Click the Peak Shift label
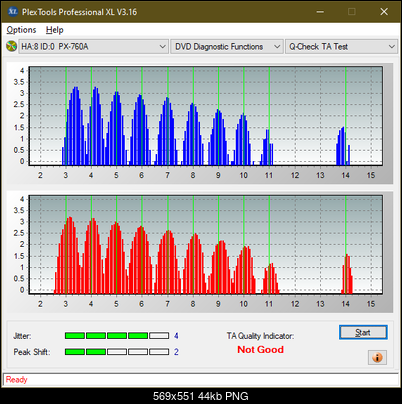 click(x=32, y=352)
